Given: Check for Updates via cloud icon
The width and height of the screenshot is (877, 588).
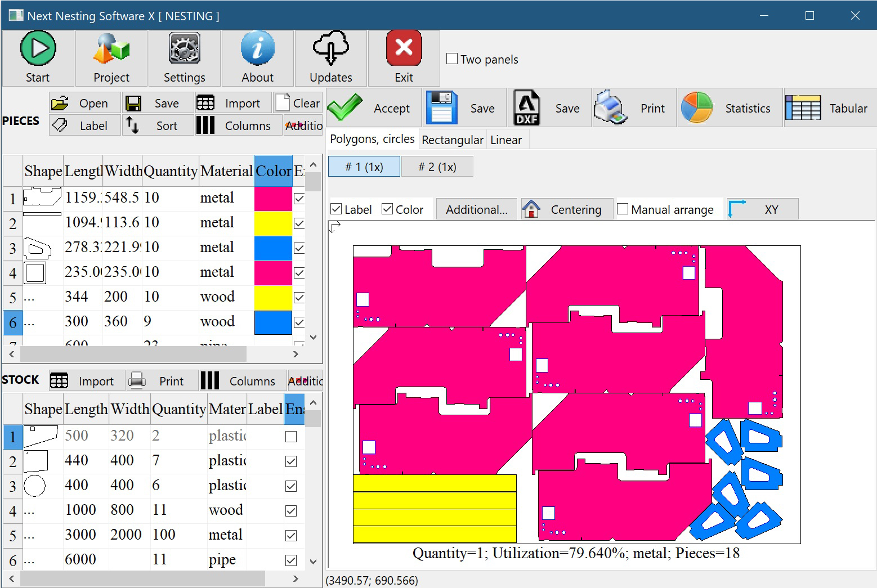Looking at the screenshot, I should [330, 58].
